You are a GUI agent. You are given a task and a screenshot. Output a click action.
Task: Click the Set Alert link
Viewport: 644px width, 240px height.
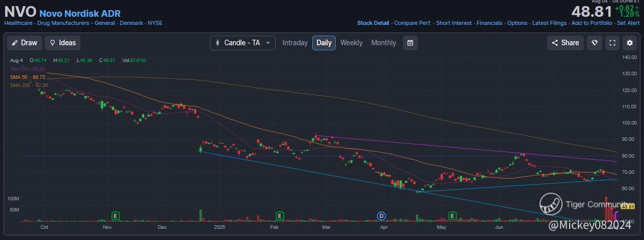pyautogui.click(x=628, y=23)
